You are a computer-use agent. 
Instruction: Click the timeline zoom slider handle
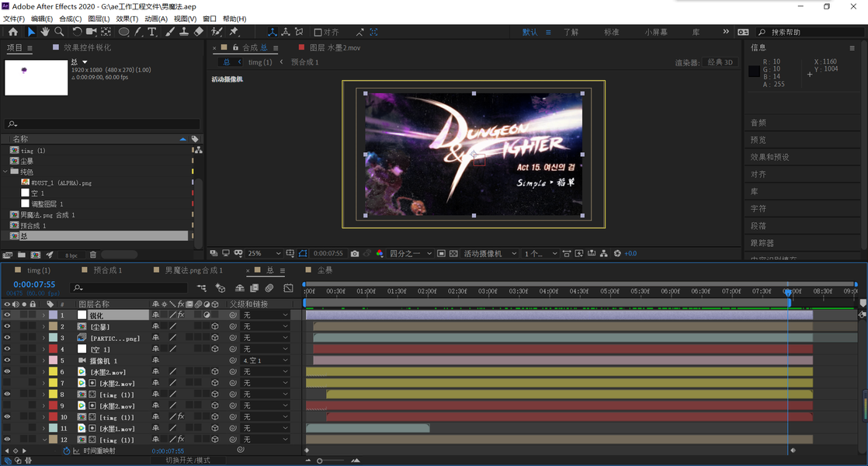point(319,461)
